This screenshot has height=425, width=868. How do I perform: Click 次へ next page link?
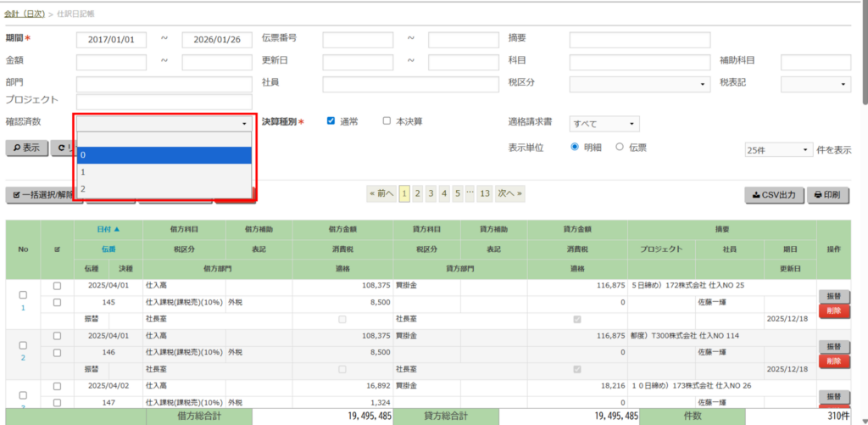[x=509, y=193]
